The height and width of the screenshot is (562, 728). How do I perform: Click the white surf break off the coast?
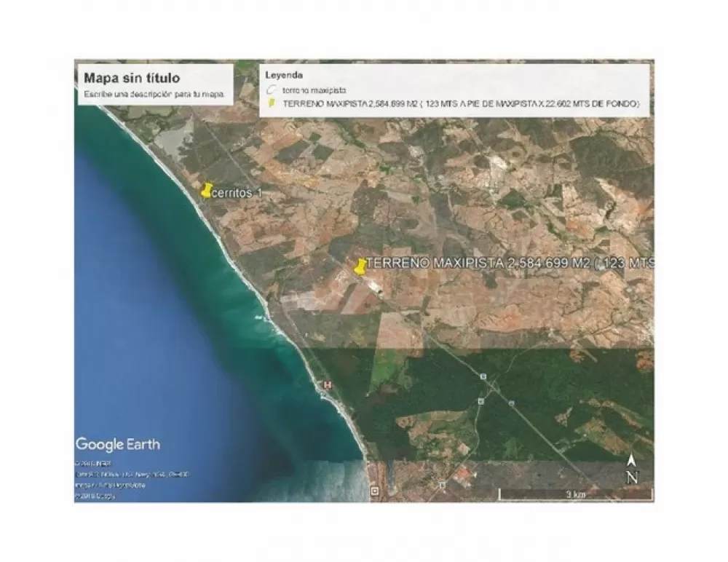[x=261, y=317]
